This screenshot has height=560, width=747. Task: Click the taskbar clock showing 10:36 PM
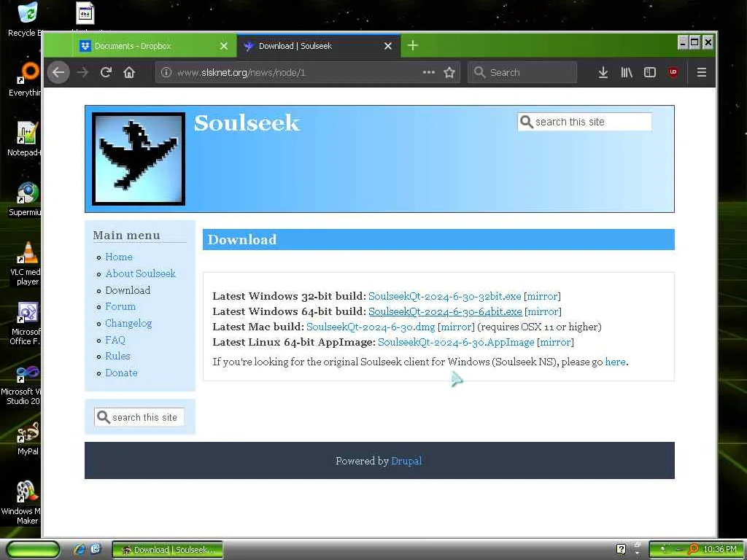pos(720,549)
